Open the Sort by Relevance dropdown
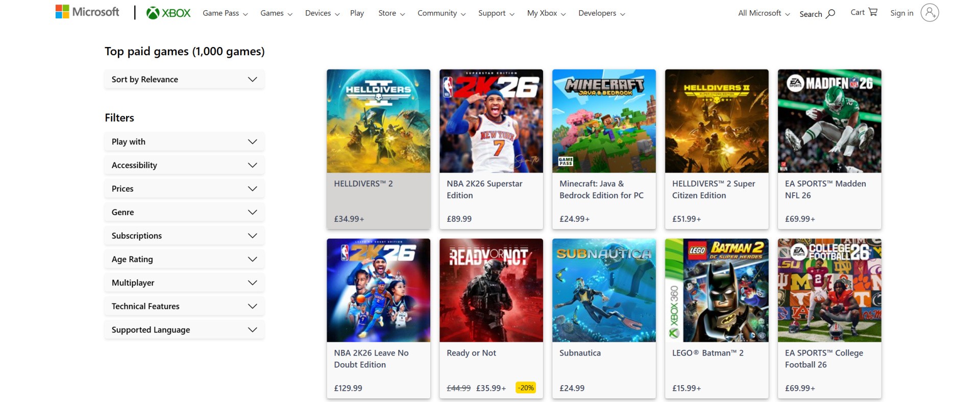980x402 pixels. tap(184, 79)
